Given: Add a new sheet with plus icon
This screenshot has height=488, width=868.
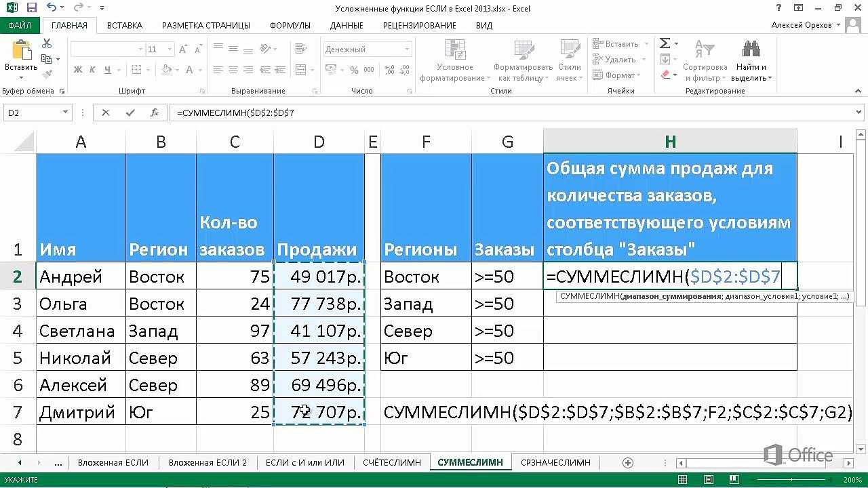Looking at the screenshot, I should [628, 463].
